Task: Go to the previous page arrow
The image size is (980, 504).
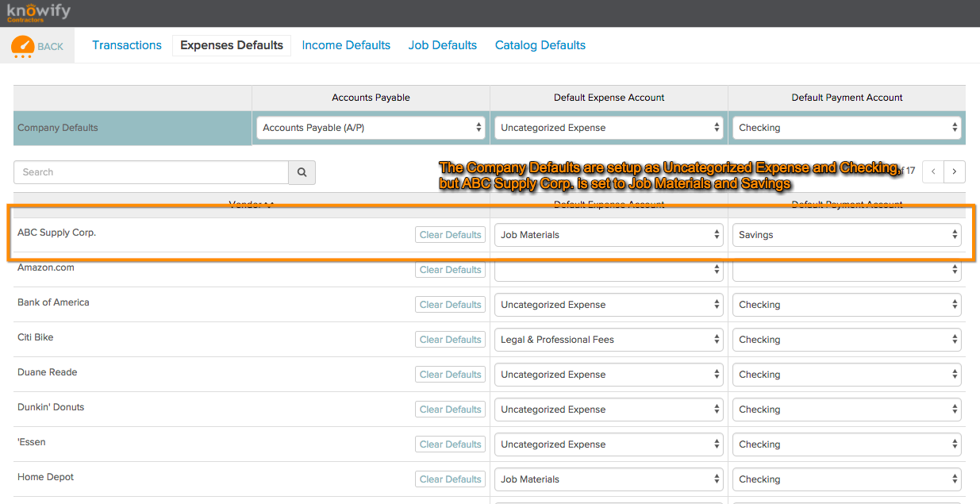Action: (x=934, y=171)
